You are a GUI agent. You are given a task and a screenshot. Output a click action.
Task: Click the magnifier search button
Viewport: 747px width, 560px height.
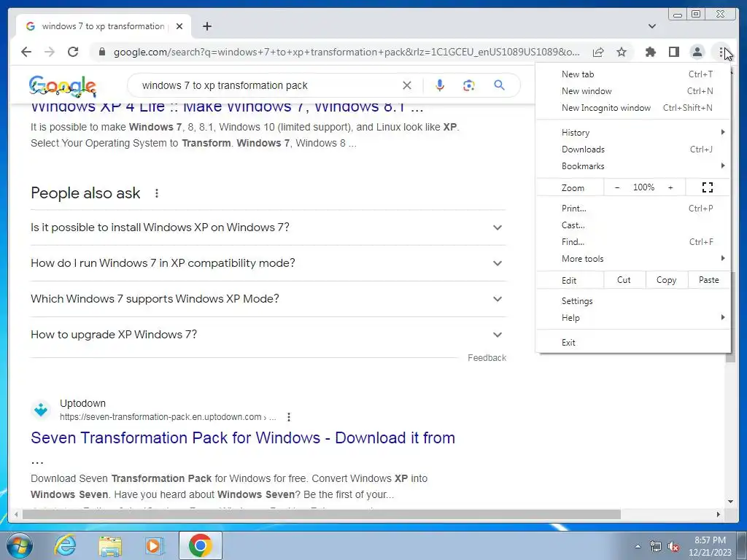[499, 85]
